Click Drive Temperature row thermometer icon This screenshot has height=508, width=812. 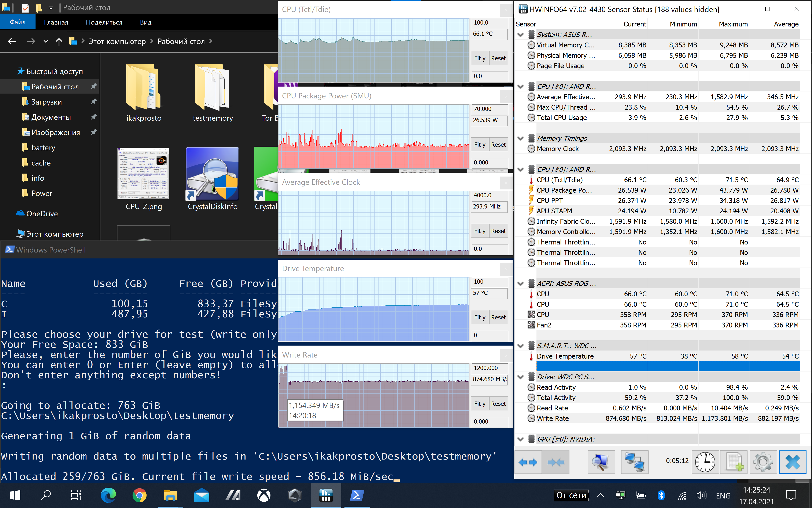coord(531,356)
